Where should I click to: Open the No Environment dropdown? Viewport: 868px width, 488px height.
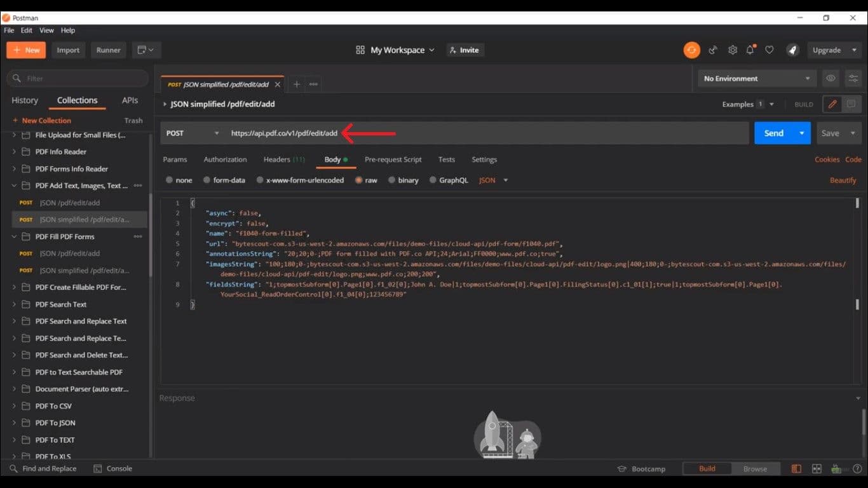(756, 79)
